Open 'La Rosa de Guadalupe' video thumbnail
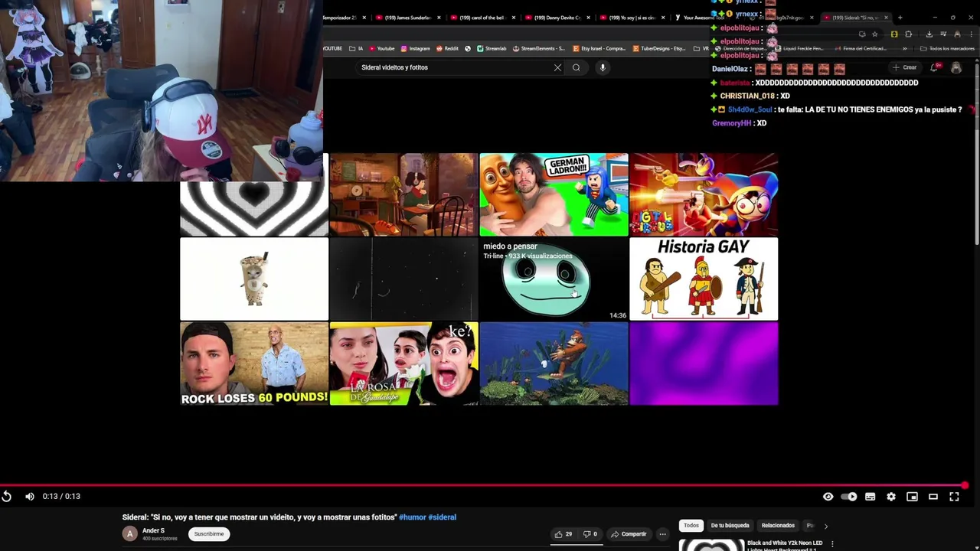Screen dimensions: 980x551 click(403, 364)
